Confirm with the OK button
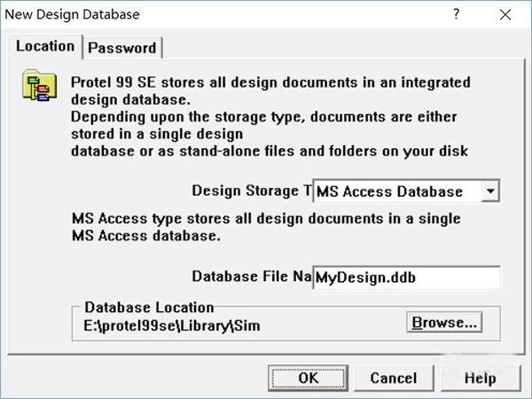The height and width of the screenshot is (399, 532). [x=308, y=378]
